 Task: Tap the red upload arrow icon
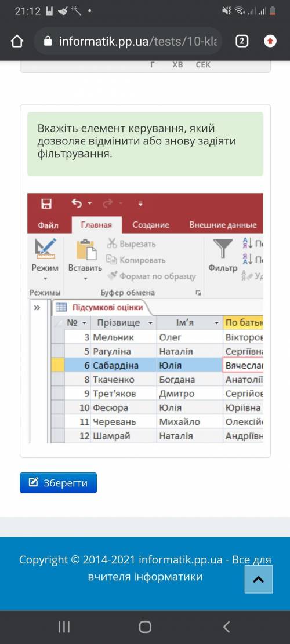tap(270, 41)
